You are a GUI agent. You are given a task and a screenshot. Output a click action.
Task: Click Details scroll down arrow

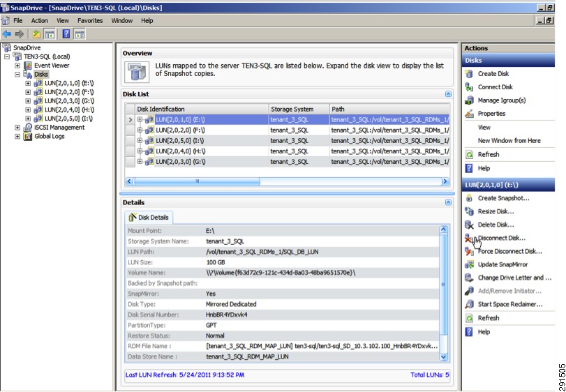(444, 356)
